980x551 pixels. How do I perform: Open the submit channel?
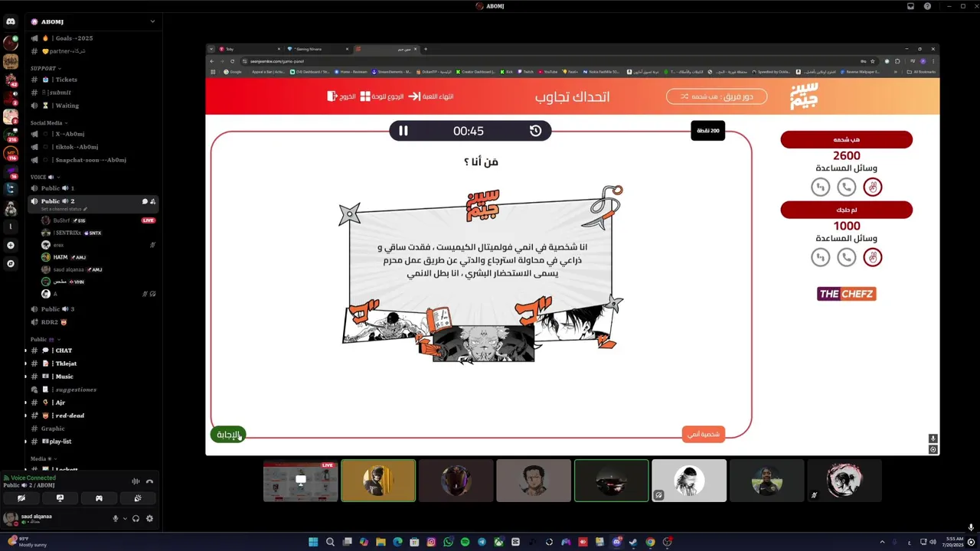pos(92,93)
